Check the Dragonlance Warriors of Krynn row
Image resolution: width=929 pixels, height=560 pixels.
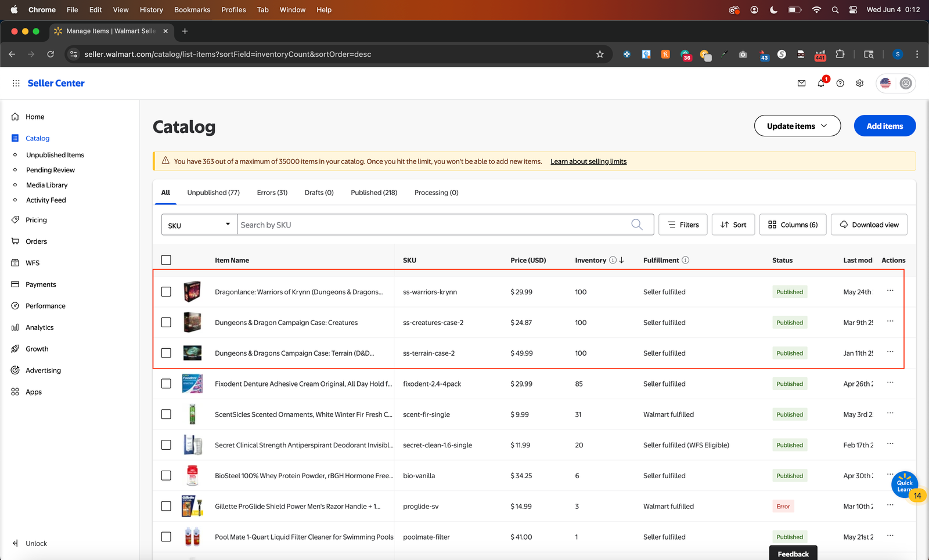point(166,292)
